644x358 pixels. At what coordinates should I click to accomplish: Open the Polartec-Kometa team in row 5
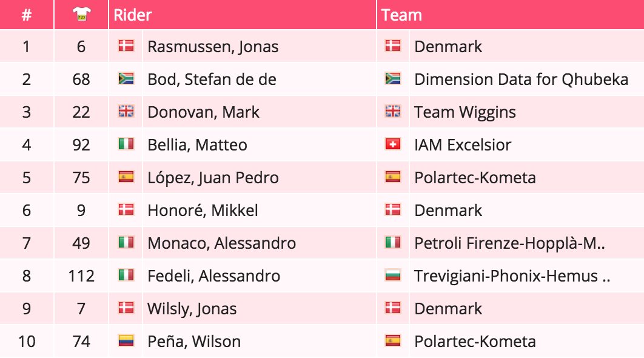(475, 178)
